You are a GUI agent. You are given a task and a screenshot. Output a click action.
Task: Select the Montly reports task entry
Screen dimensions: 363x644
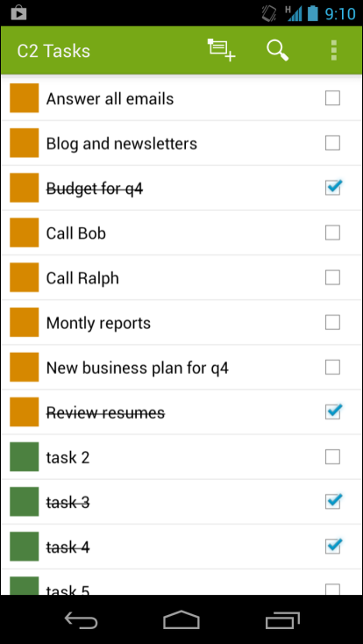pyautogui.click(x=181, y=322)
